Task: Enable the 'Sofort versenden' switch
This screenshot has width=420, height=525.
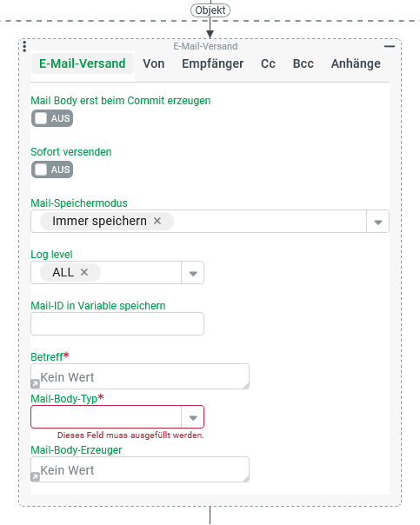Action: coord(52,169)
